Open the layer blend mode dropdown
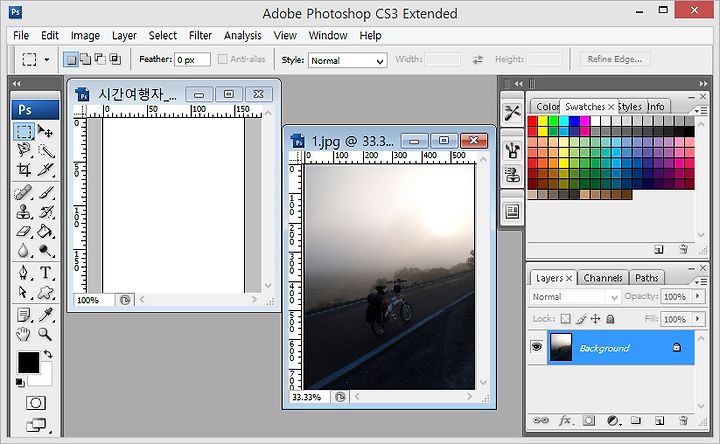The height and width of the screenshot is (444, 720). coord(574,297)
